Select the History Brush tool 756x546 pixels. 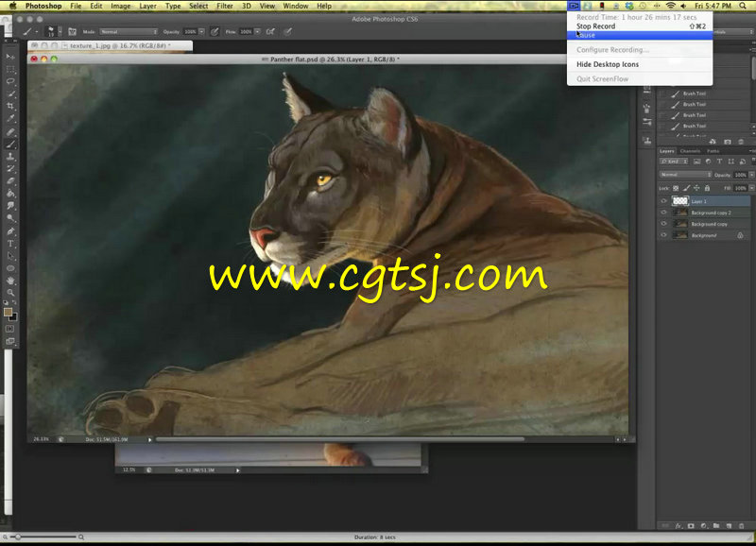coord(10,169)
